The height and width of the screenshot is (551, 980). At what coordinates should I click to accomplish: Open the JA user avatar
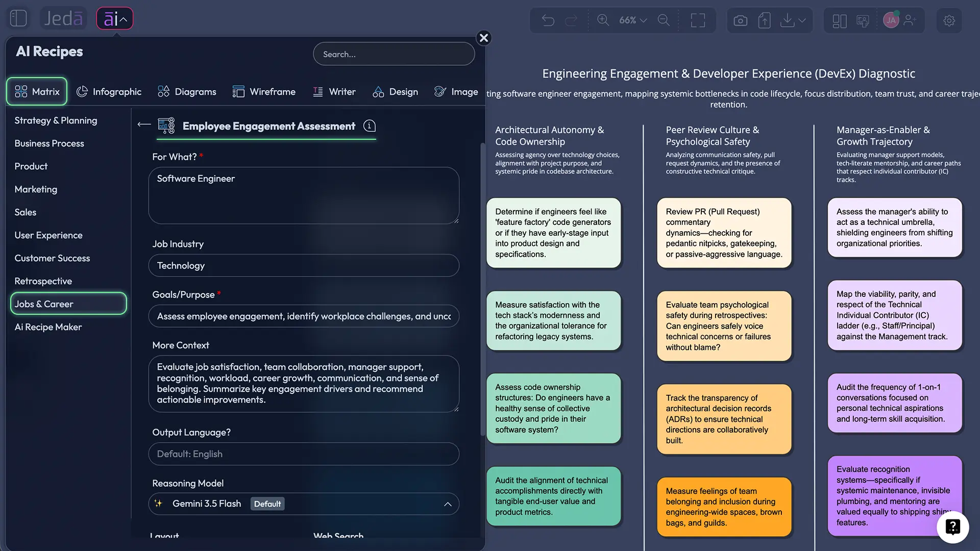[x=891, y=20]
